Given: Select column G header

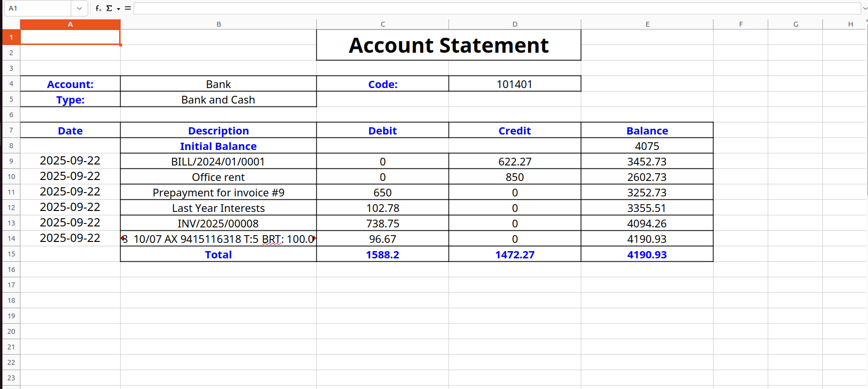Looking at the screenshot, I should tap(795, 24).
